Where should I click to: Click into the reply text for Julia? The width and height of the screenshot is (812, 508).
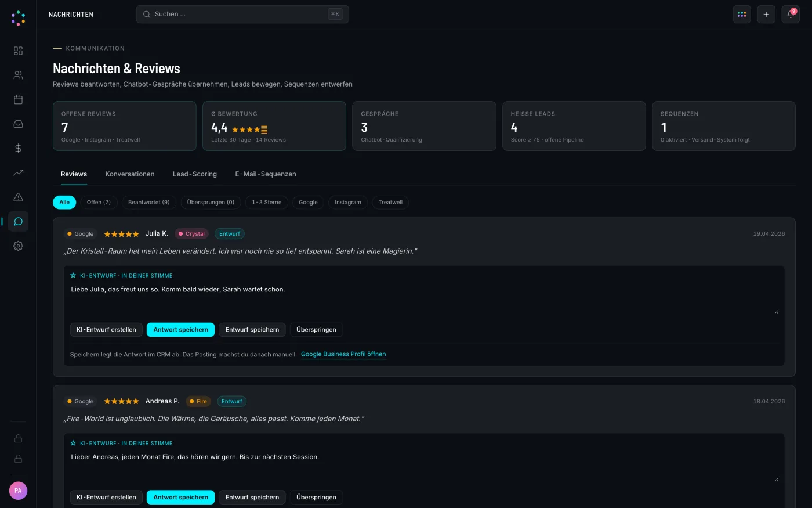(424, 298)
